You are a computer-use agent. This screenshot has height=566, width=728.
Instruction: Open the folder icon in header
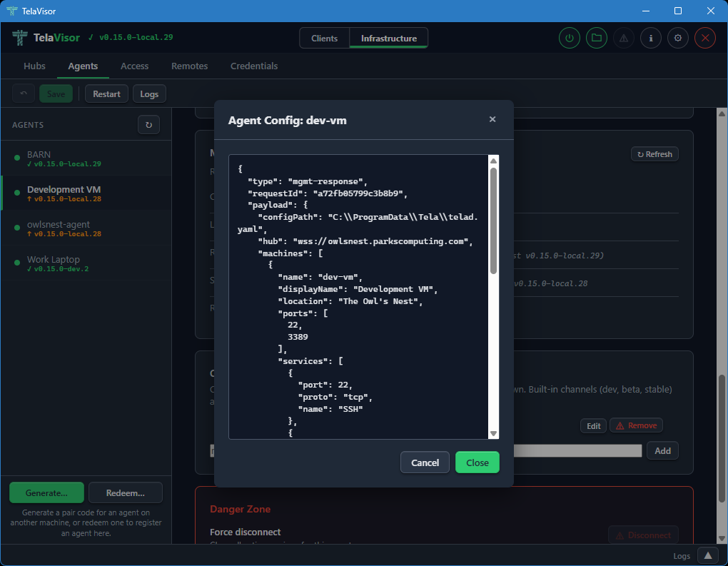point(597,38)
